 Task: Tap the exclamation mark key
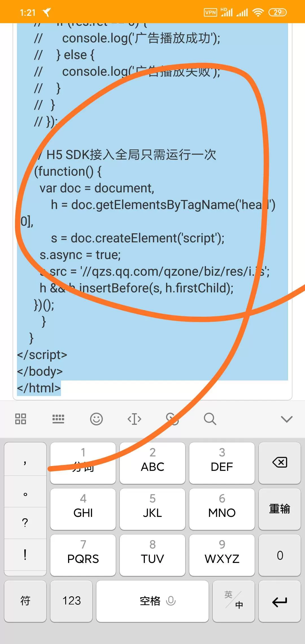[25, 555]
